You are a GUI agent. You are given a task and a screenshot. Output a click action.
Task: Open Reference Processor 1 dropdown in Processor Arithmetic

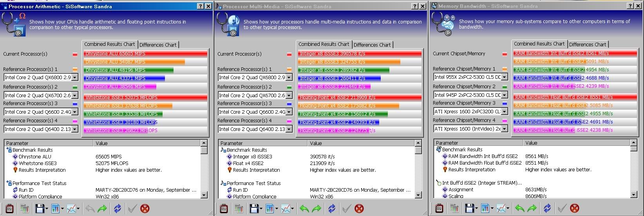(41, 78)
